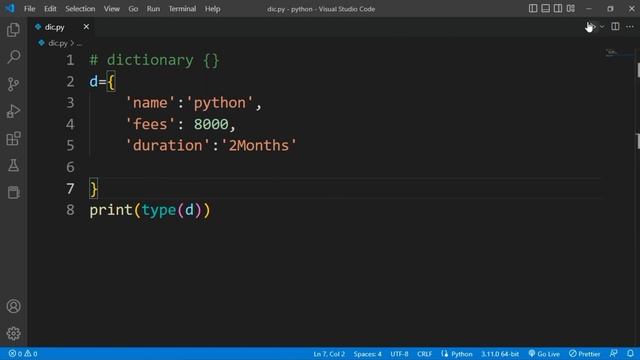Open the Extensions view
Viewport: 640px width, 360px height.
(13, 138)
